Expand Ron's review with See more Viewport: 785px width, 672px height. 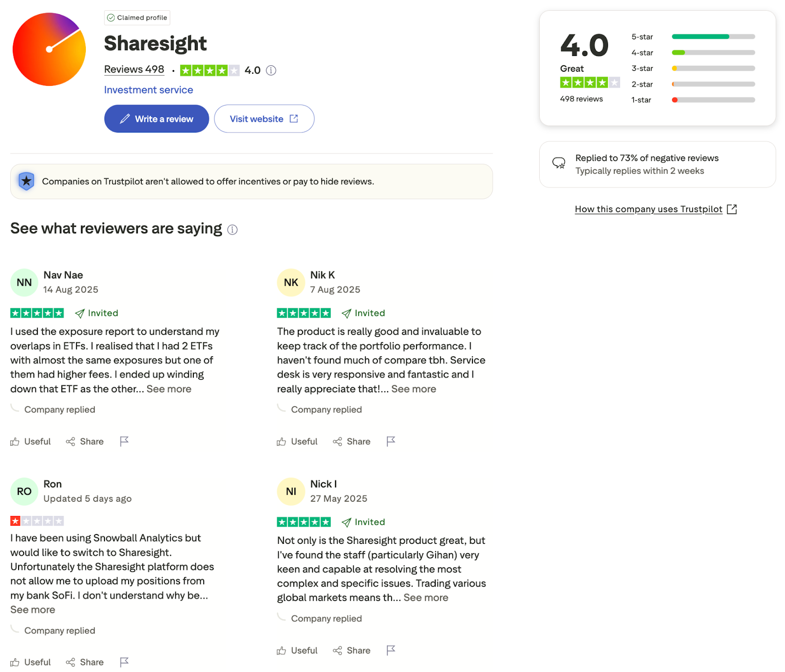(x=33, y=610)
